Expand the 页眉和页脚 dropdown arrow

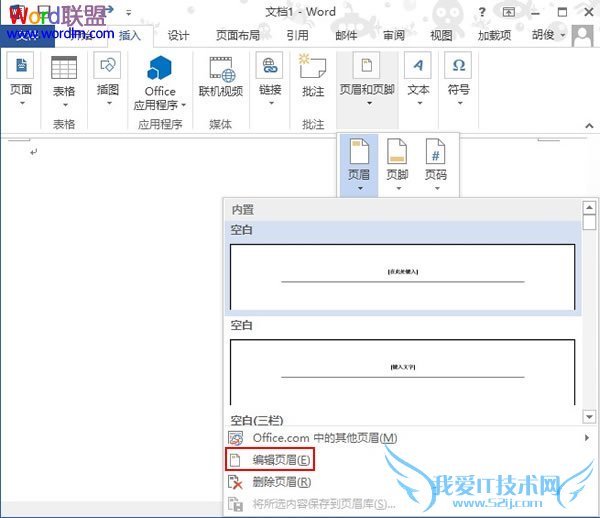pos(369,103)
